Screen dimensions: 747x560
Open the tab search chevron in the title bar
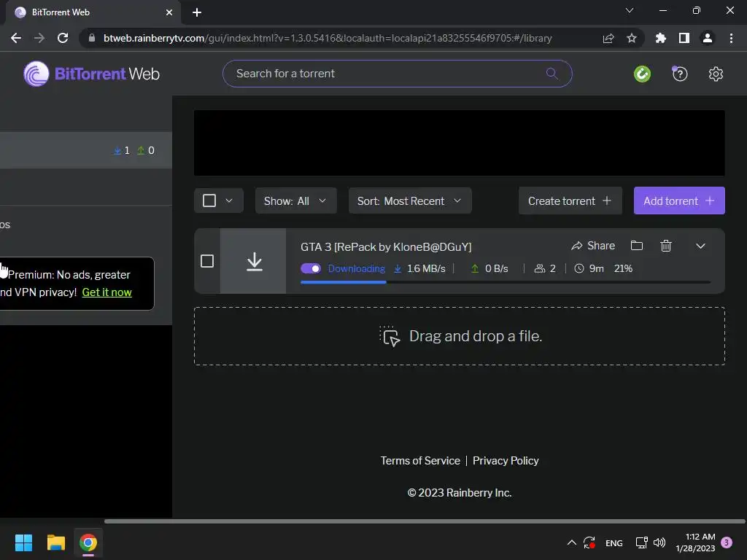click(x=630, y=10)
